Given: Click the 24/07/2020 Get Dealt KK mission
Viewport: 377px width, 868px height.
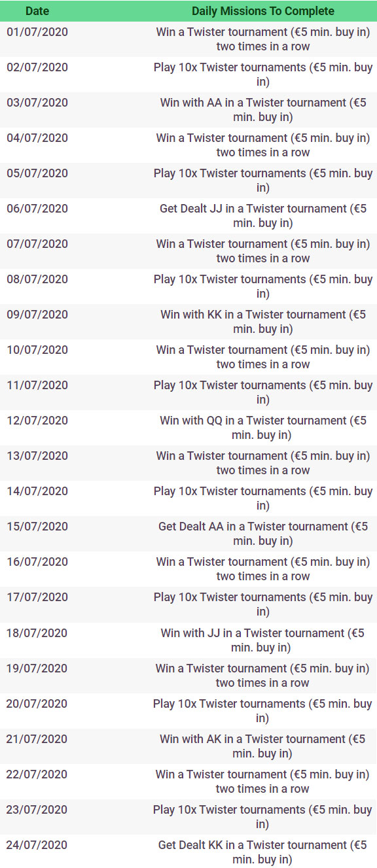Looking at the screenshot, I should (x=263, y=852).
